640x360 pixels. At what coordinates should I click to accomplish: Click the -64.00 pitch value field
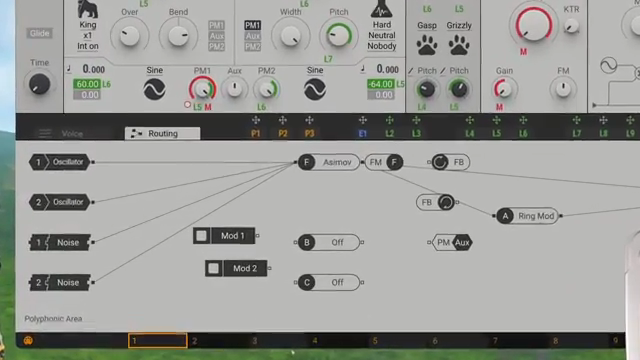pos(380,84)
